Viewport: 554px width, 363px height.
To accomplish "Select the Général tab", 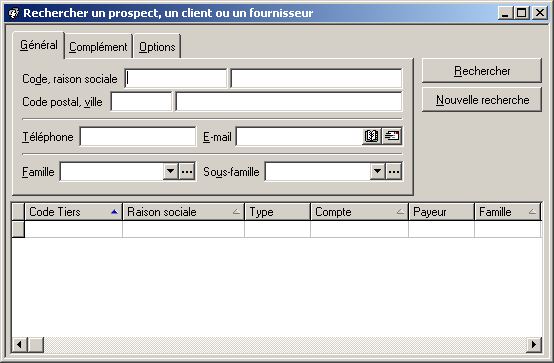I will (39, 45).
